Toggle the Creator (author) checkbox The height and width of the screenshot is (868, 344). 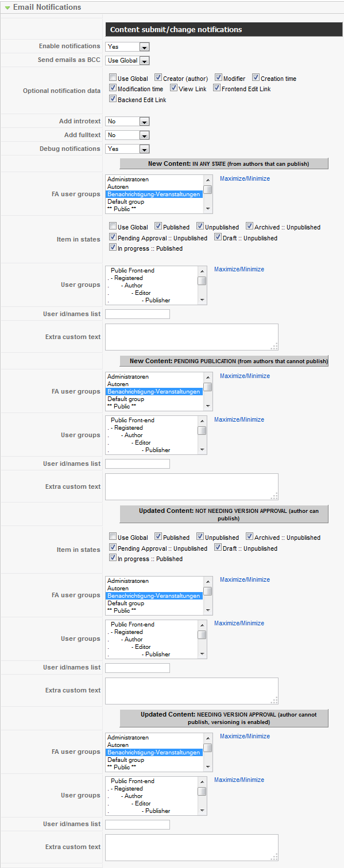[159, 78]
